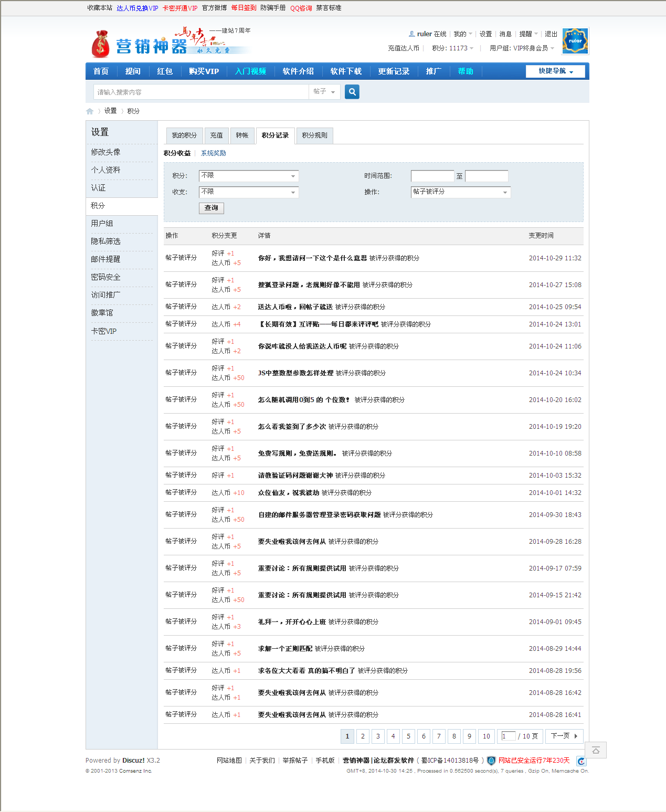This screenshot has width=666, height=812.
Task: Go to next page with 下一页
Action: click(x=564, y=736)
